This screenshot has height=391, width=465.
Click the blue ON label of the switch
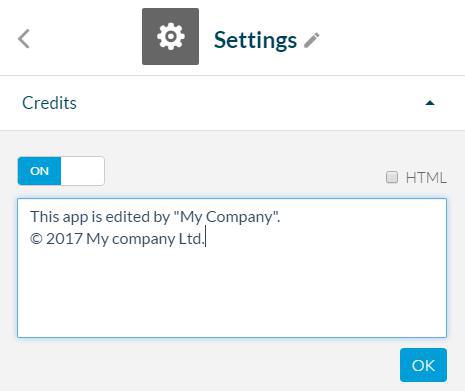tap(39, 171)
